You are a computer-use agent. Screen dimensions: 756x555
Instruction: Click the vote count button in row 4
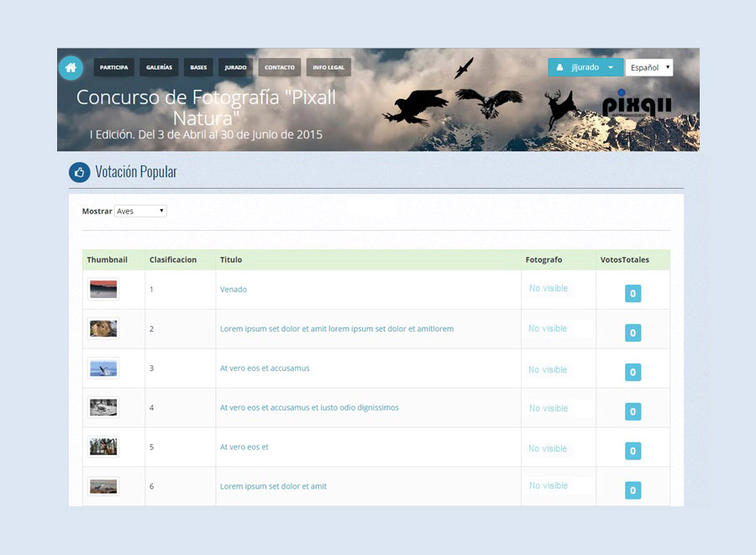pyautogui.click(x=633, y=412)
